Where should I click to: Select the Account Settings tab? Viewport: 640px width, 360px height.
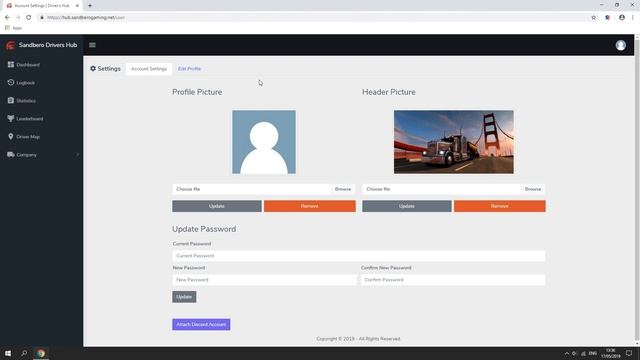(149, 69)
